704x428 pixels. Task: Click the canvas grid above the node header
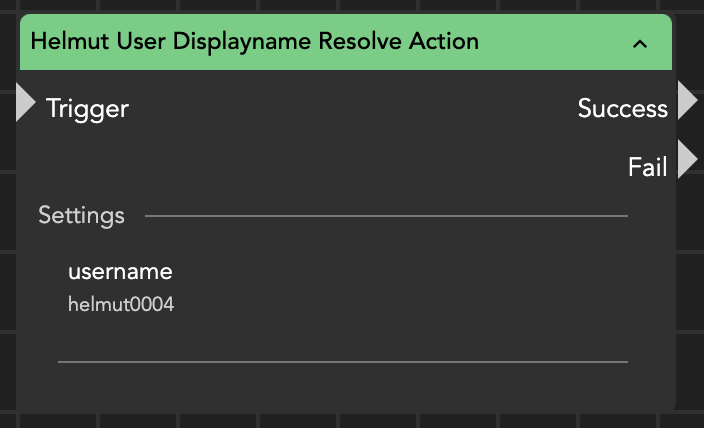click(350, 6)
